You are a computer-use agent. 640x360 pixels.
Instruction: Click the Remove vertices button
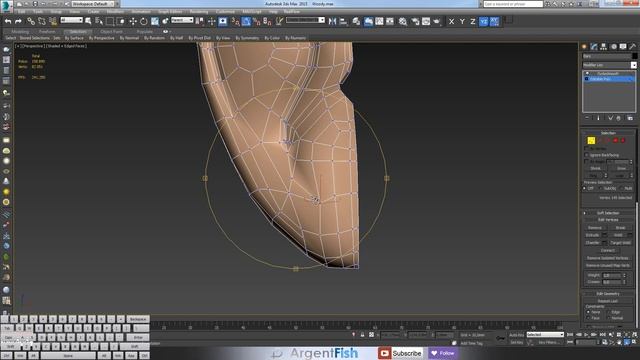pos(595,228)
